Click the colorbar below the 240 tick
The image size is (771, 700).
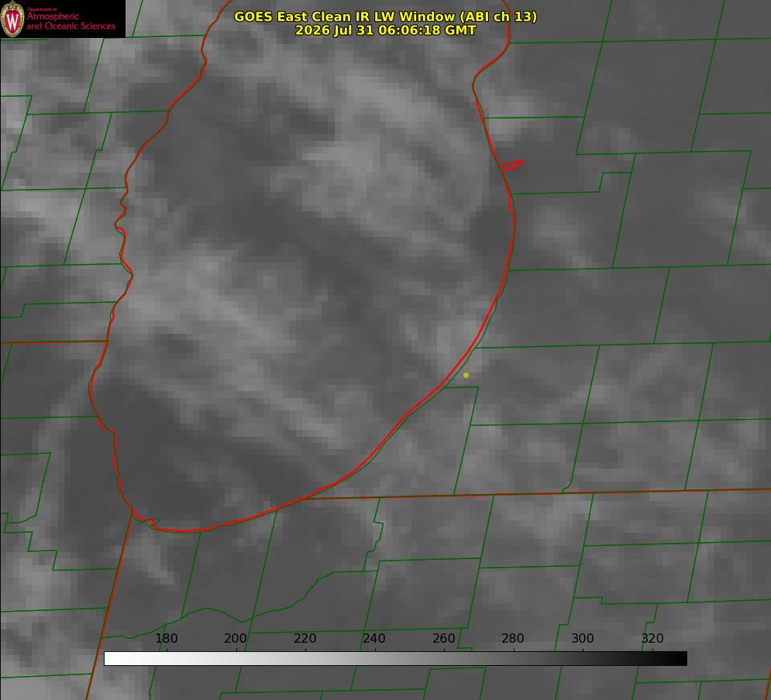click(375, 659)
